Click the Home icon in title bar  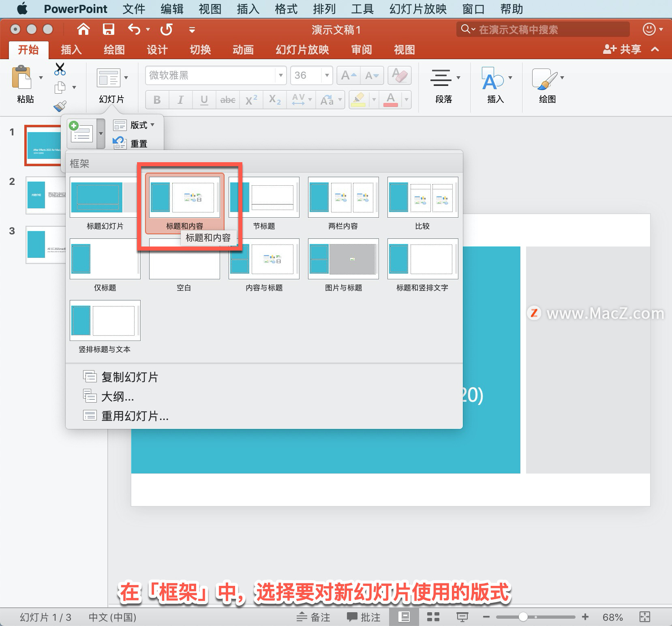pos(83,29)
